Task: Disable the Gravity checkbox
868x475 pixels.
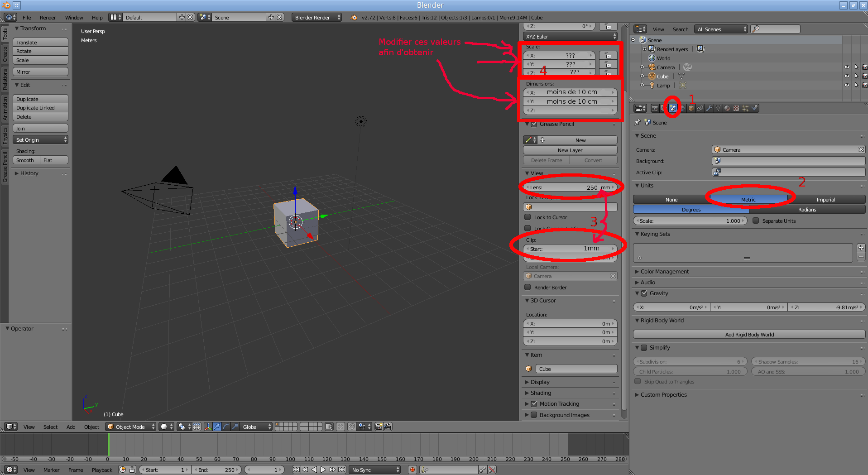Action: (644, 293)
